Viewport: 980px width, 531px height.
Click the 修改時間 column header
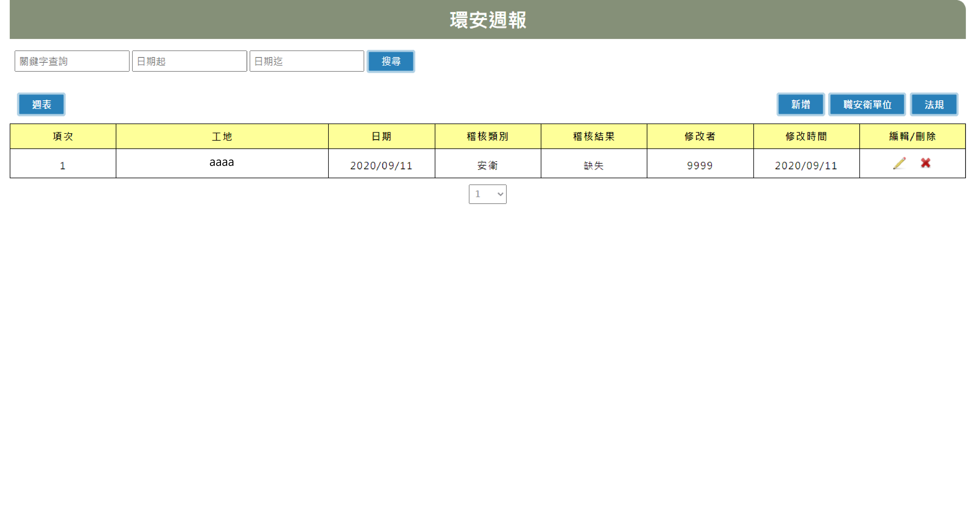[x=807, y=136]
